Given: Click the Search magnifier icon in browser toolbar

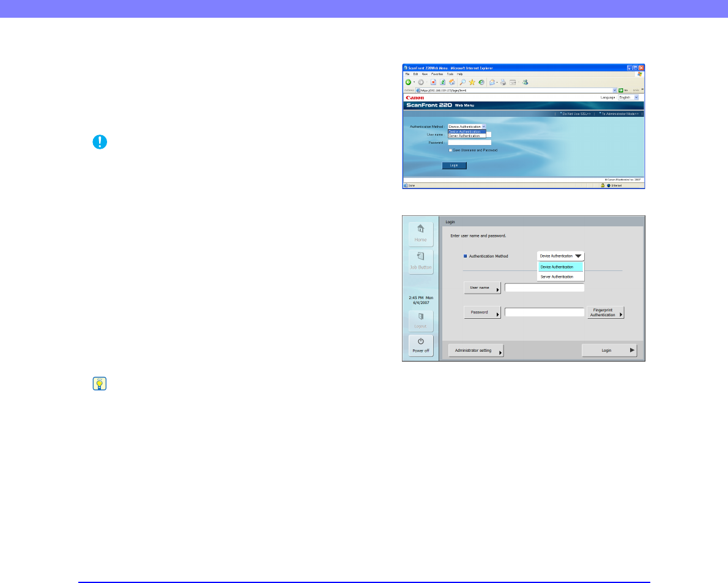Looking at the screenshot, I should click(x=462, y=82).
